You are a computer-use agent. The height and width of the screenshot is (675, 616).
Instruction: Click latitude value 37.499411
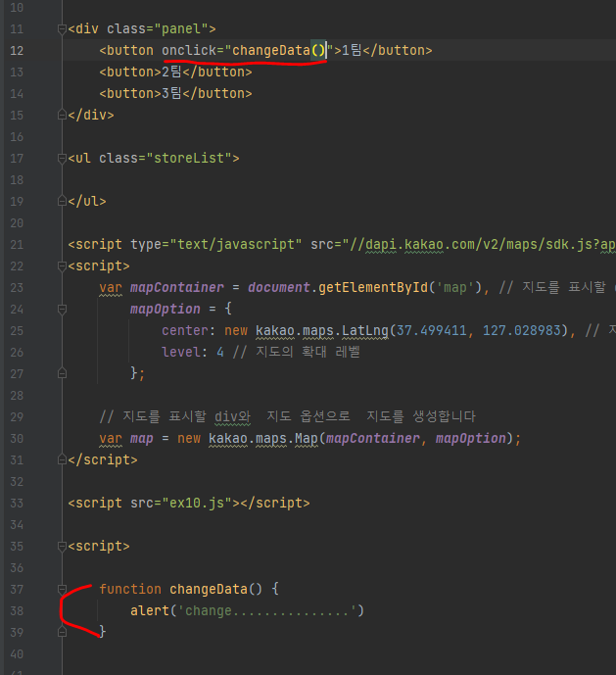[x=431, y=330]
